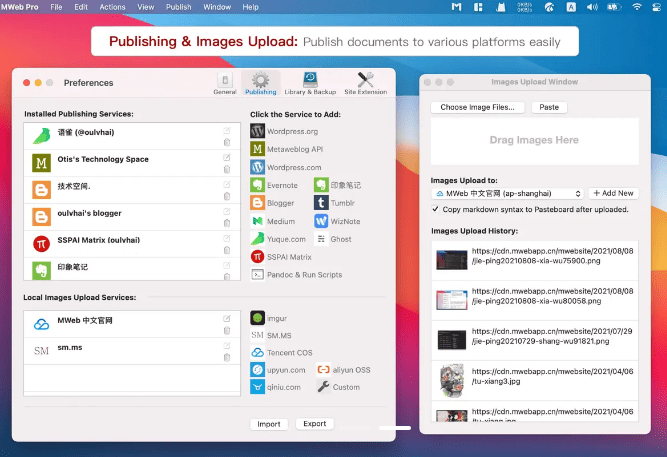Image resolution: width=667 pixels, height=457 pixels.
Task: Add the Ghost publishing service
Action: coord(333,239)
